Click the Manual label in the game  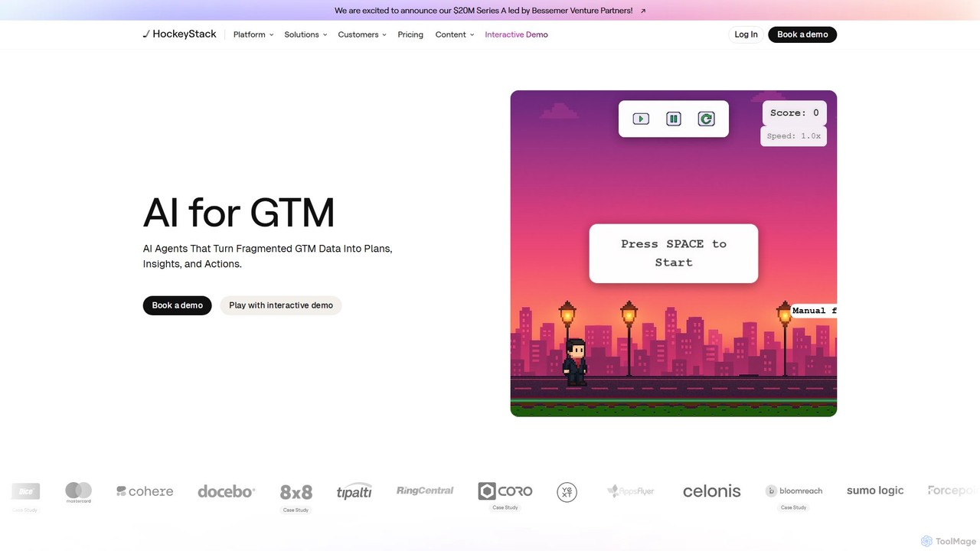pyautogui.click(x=814, y=311)
